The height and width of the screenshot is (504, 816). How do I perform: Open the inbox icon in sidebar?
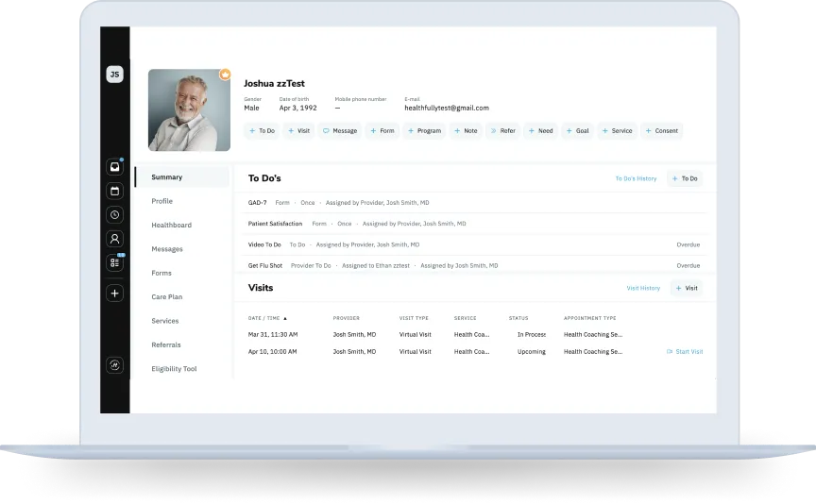click(x=114, y=167)
